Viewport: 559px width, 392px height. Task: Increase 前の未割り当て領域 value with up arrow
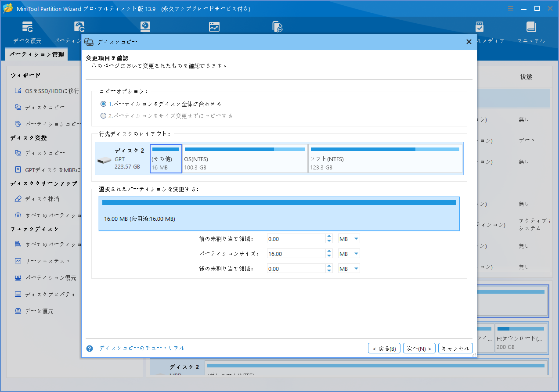pyautogui.click(x=329, y=237)
